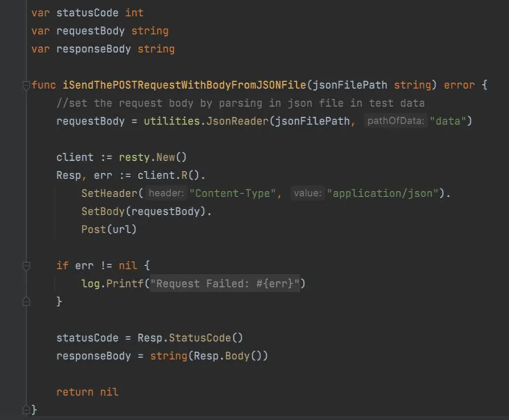
Task: Click the log.Printf call
Action: pyautogui.click(x=113, y=284)
